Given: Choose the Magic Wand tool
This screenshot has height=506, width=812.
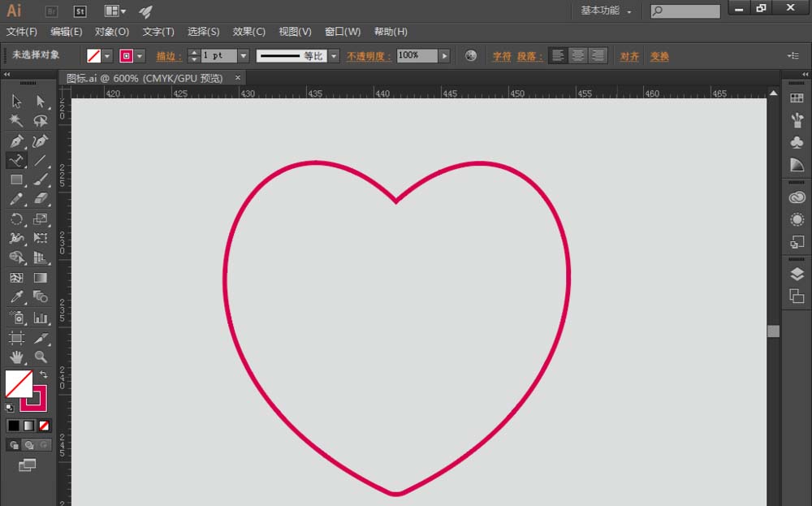Looking at the screenshot, I should [16, 121].
